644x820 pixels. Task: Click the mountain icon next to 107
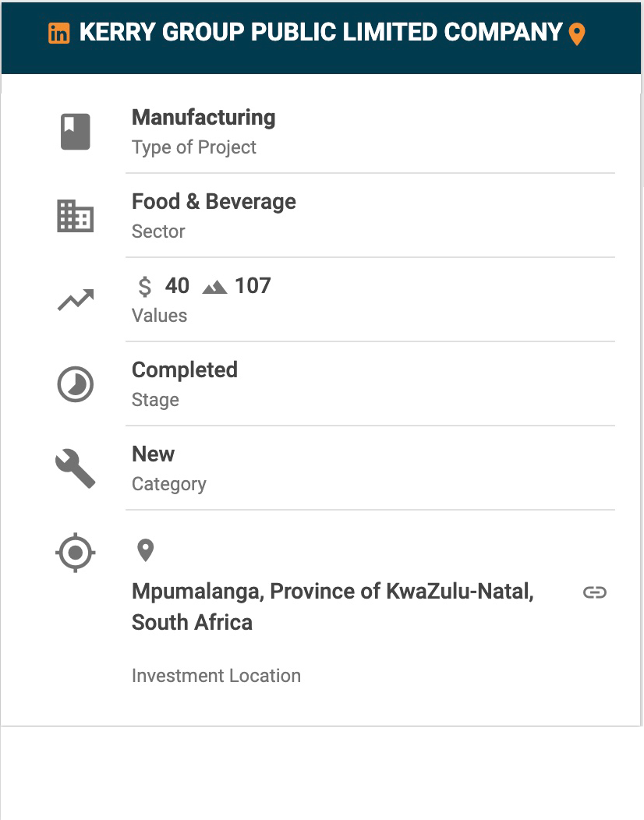214,287
